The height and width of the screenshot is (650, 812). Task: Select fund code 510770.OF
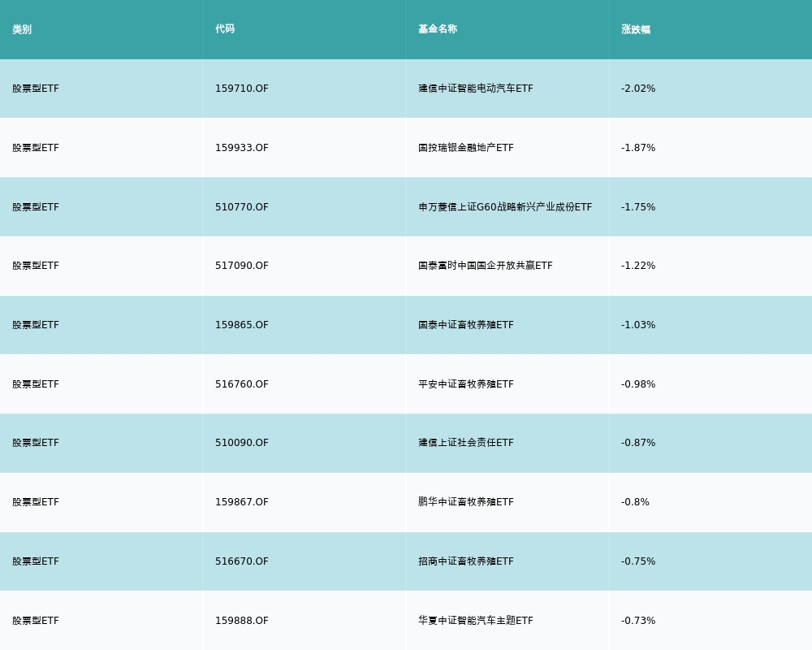(x=242, y=207)
